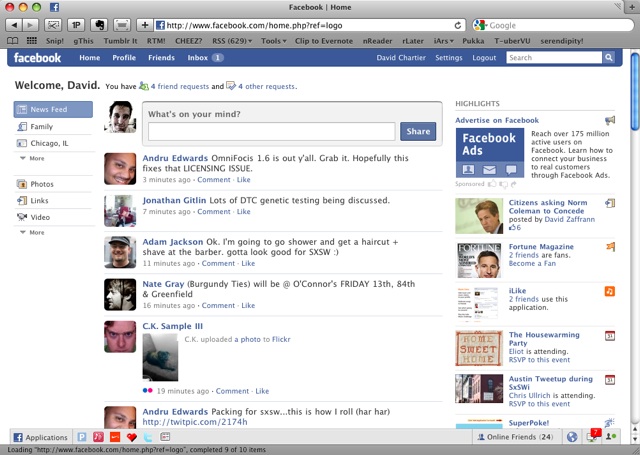Open notifications icon with red badge
The image size is (640, 455).
pyautogui.click(x=593, y=436)
